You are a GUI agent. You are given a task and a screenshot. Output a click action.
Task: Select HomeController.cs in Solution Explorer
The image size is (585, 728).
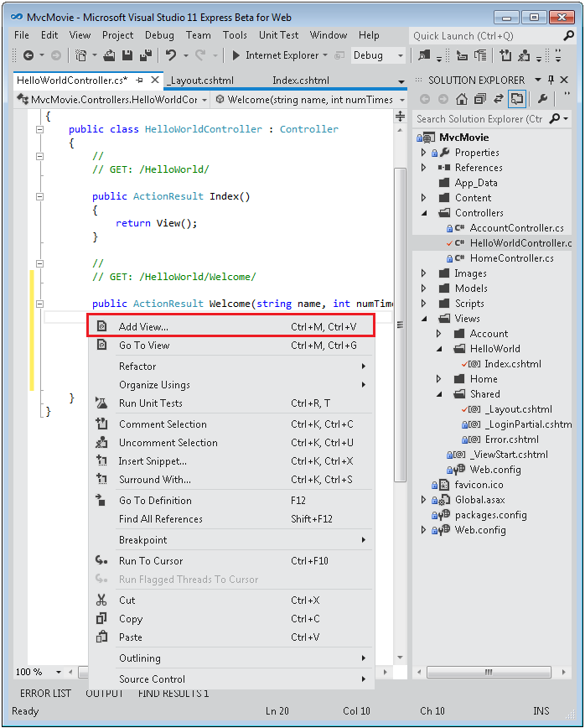tap(512, 258)
